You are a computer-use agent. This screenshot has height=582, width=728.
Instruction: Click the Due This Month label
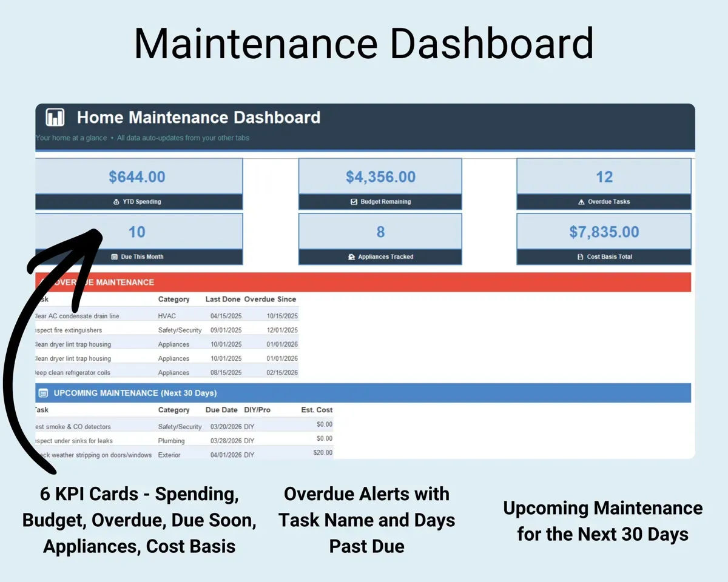tap(142, 257)
